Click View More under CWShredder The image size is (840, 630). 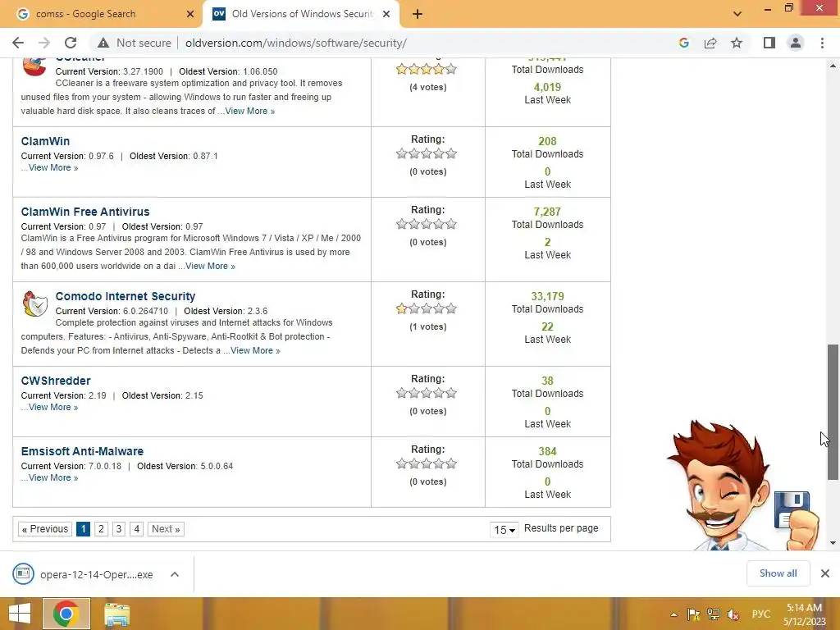point(53,407)
